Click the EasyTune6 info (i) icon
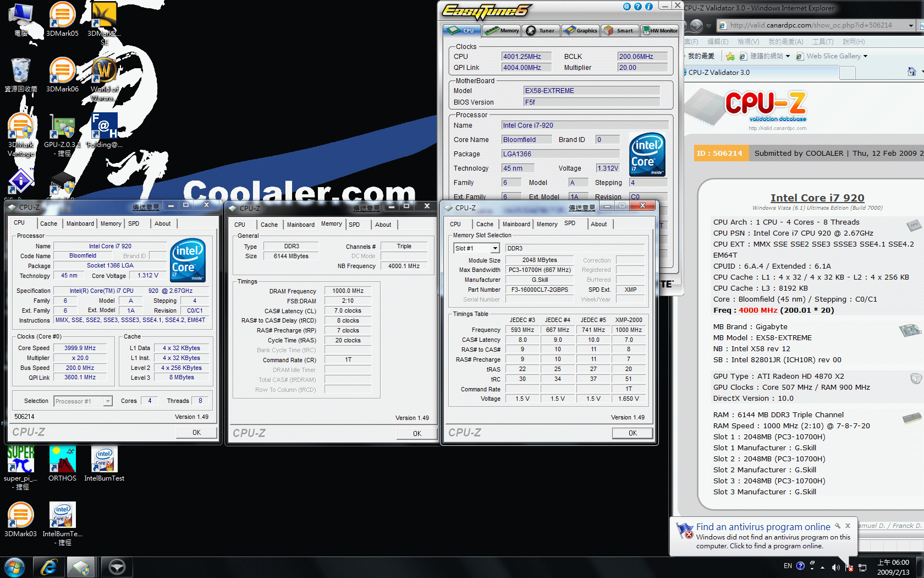The width and height of the screenshot is (924, 578). (648, 7)
